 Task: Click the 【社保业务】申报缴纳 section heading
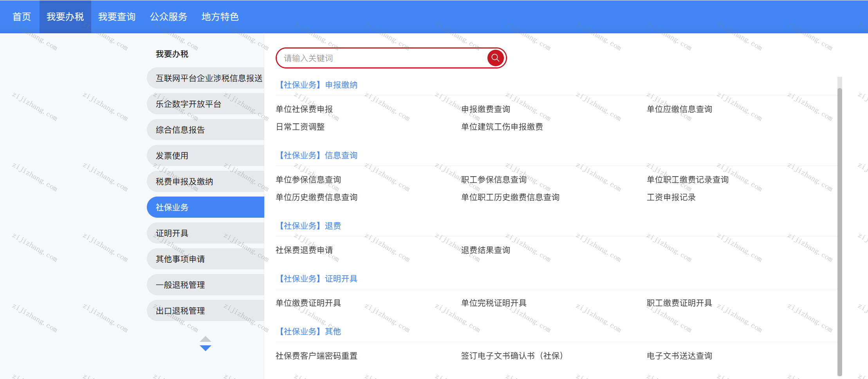[x=317, y=85]
